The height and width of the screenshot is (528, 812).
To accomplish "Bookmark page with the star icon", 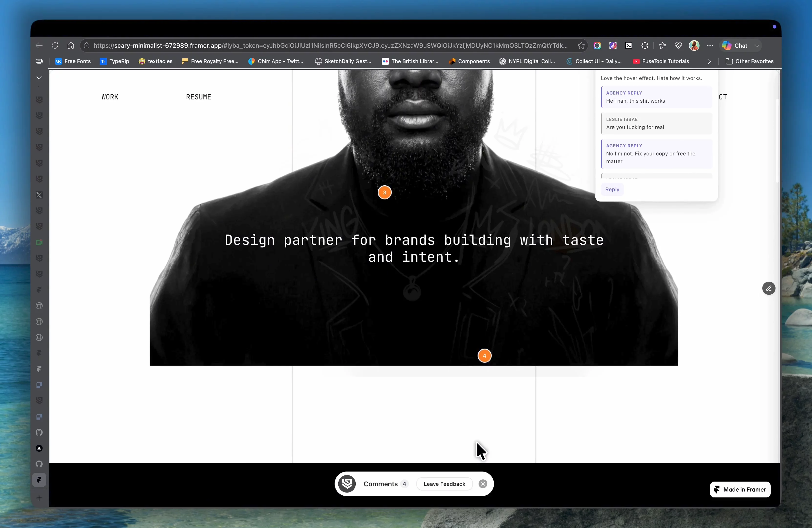I will click(x=581, y=45).
